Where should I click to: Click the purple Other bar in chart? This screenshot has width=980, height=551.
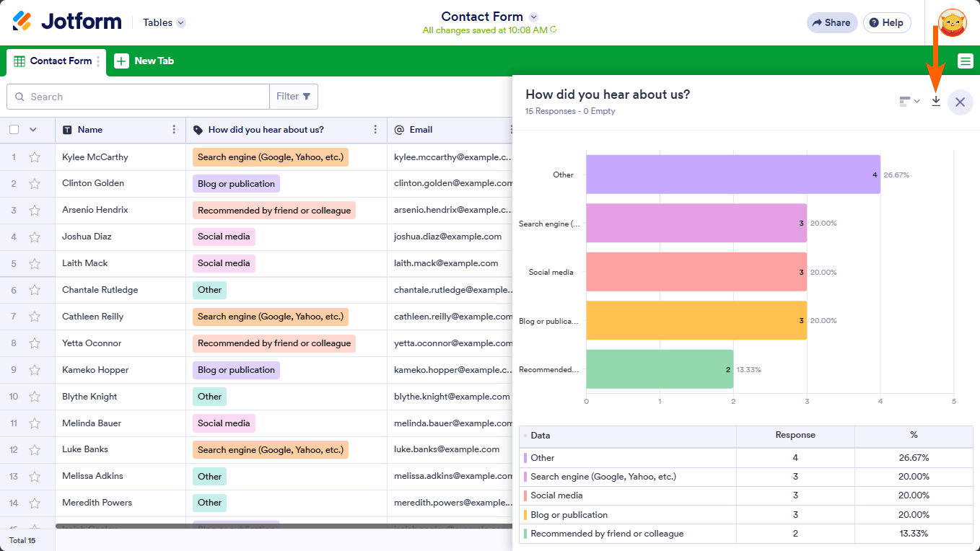tap(732, 175)
